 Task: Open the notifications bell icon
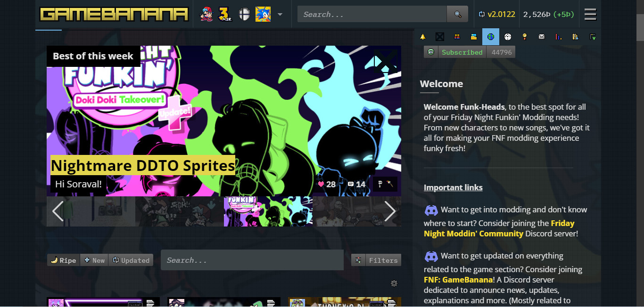422,36
